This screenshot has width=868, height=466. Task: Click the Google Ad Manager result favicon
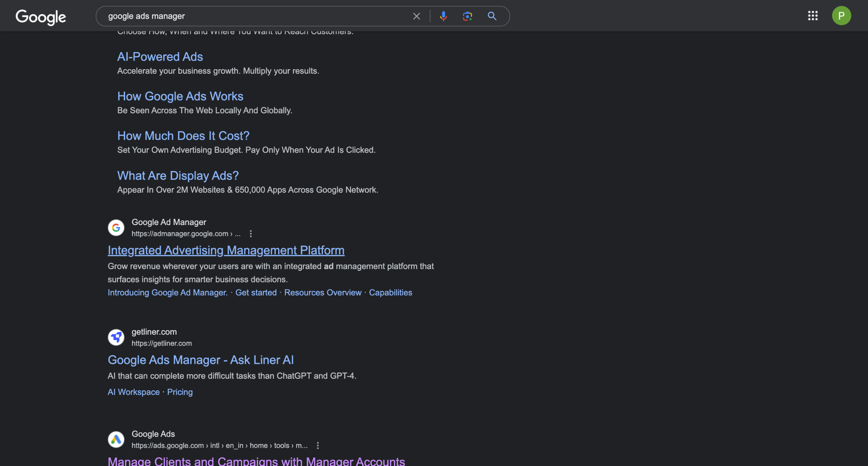tap(116, 227)
